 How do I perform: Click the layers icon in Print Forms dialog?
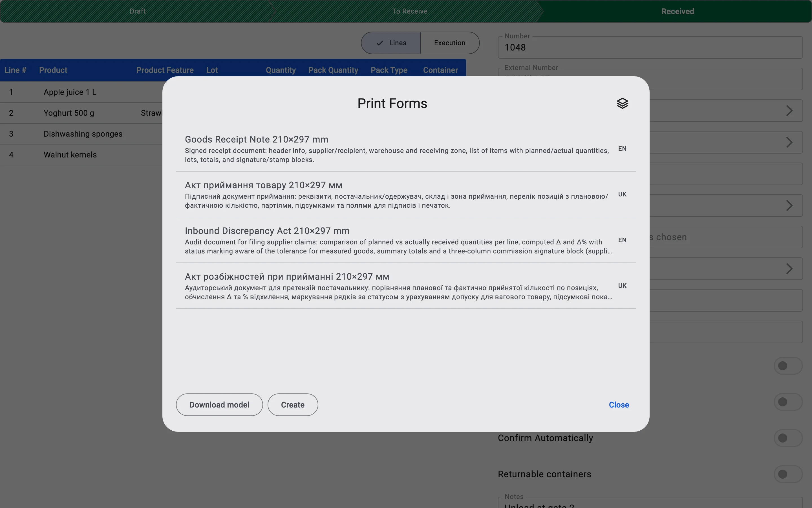point(622,103)
